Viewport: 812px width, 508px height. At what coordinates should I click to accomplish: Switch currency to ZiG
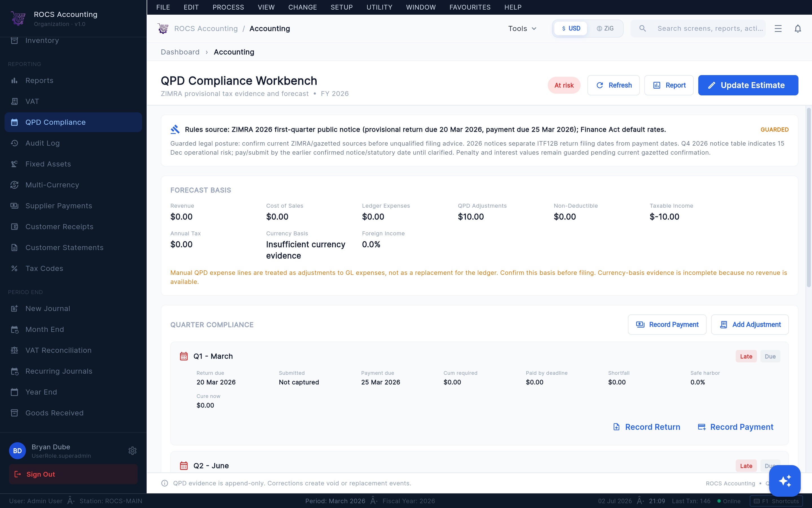pyautogui.click(x=605, y=29)
